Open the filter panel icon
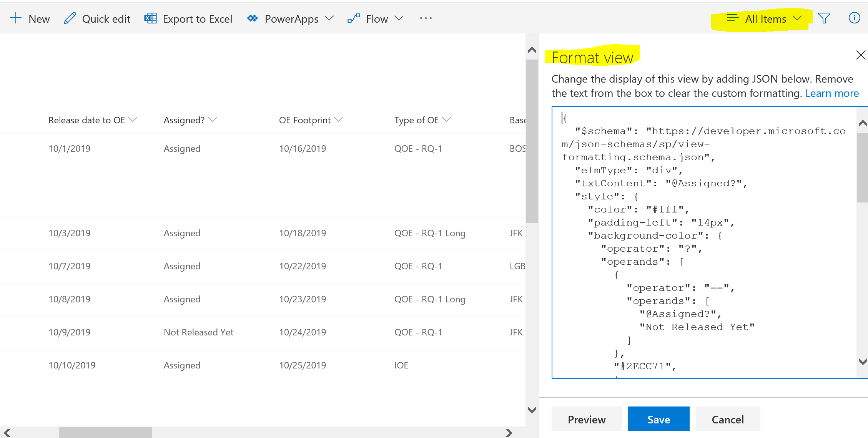 pos(824,18)
